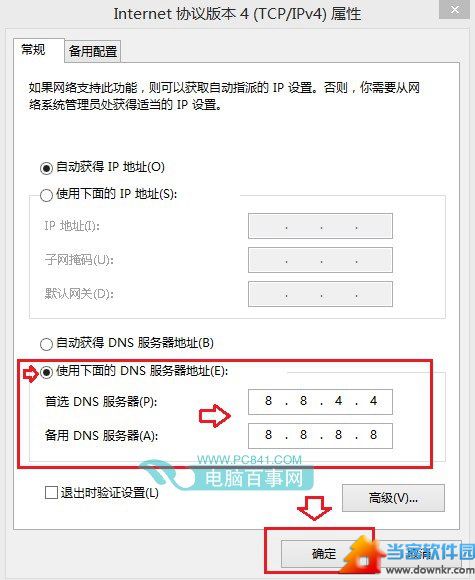Select 使用下面的 DNS 服务器地址 radio button
This screenshot has width=475, height=580.
point(46,372)
